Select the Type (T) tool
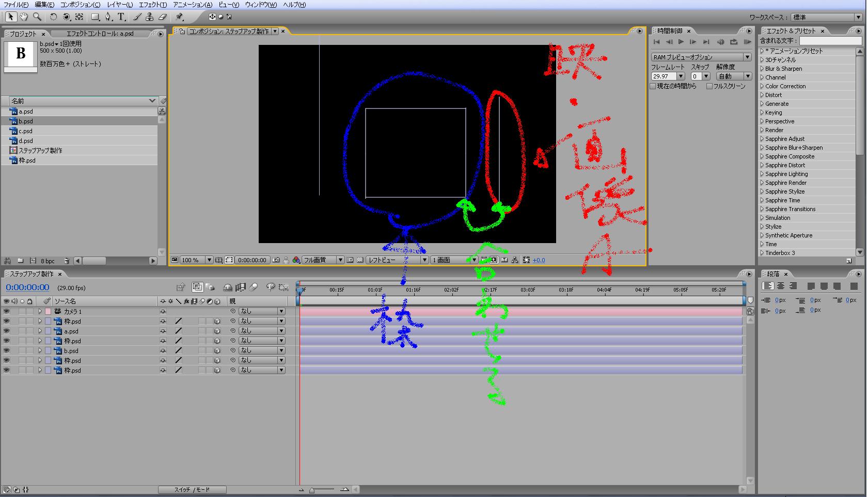868x497 pixels. pos(121,17)
